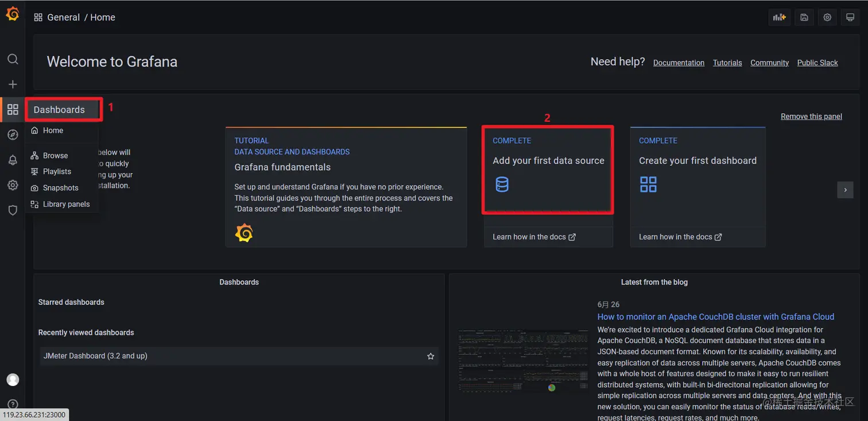
Task: Open JMeter Dashboard (3.2 and up)
Action: click(239, 356)
